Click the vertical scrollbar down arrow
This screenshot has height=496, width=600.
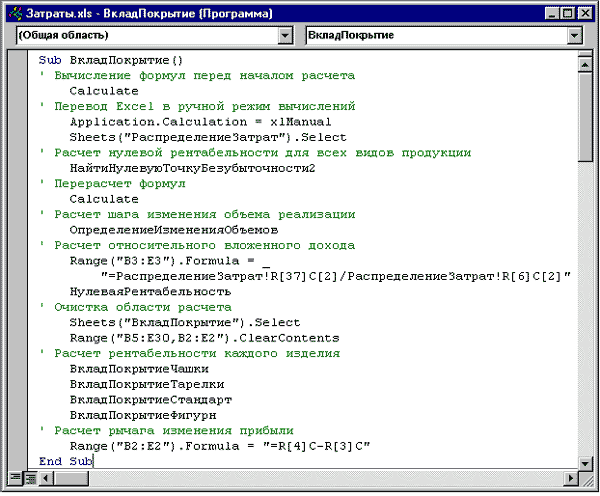pos(585,463)
